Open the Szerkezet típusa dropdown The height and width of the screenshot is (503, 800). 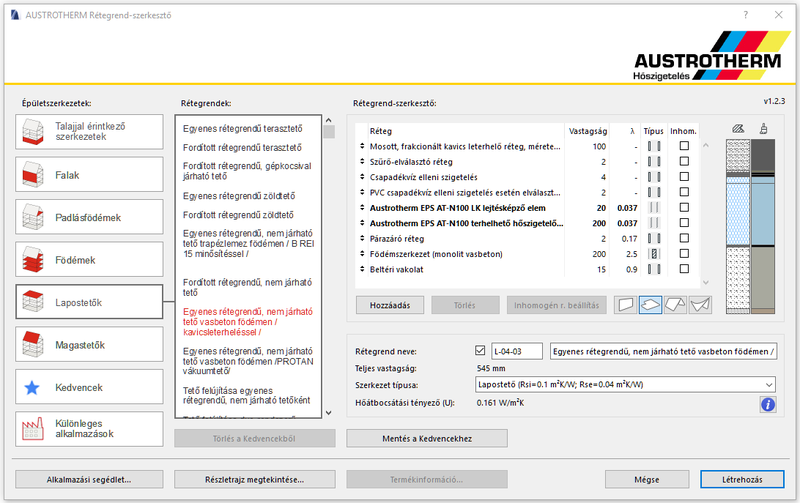click(x=625, y=384)
